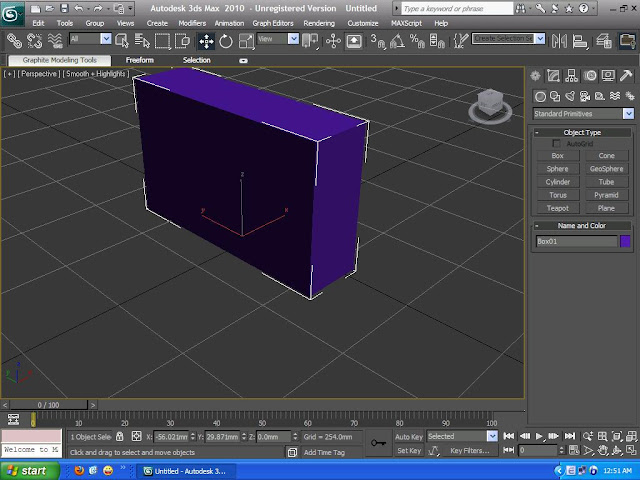This screenshot has width=640, height=480.
Task: Enable the AutoGrid checkbox
Action: [x=556, y=143]
